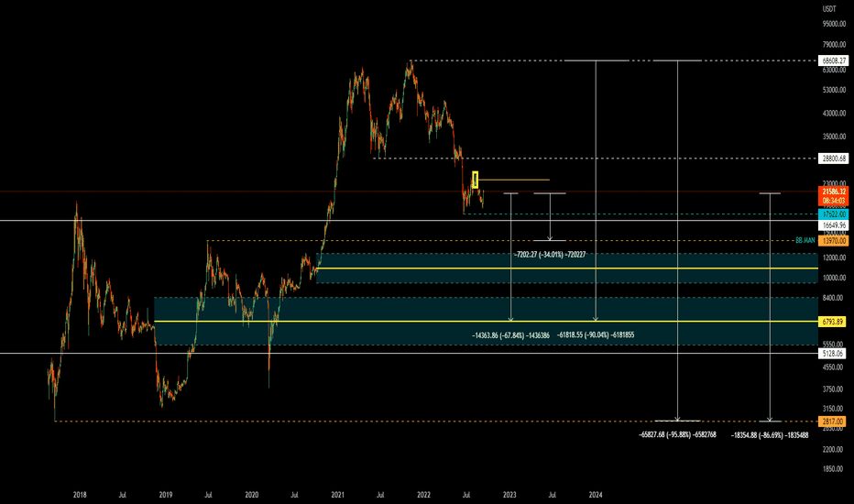Click the 2021 time axis label
The height and width of the screenshot is (504, 854).
pyautogui.click(x=338, y=495)
